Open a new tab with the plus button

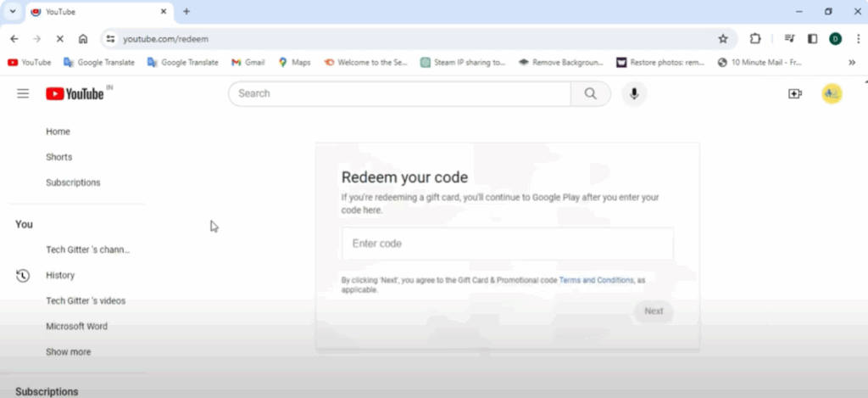click(x=186, y=12)
